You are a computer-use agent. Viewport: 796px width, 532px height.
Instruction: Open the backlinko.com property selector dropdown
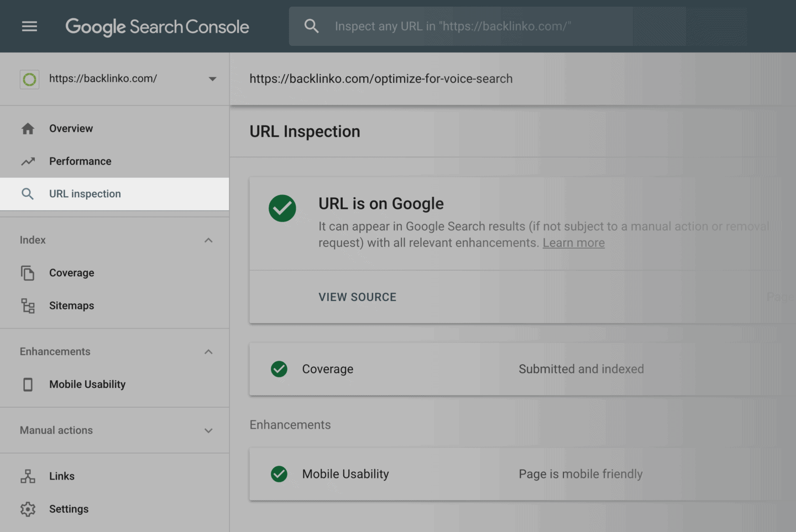click(212, 78)
